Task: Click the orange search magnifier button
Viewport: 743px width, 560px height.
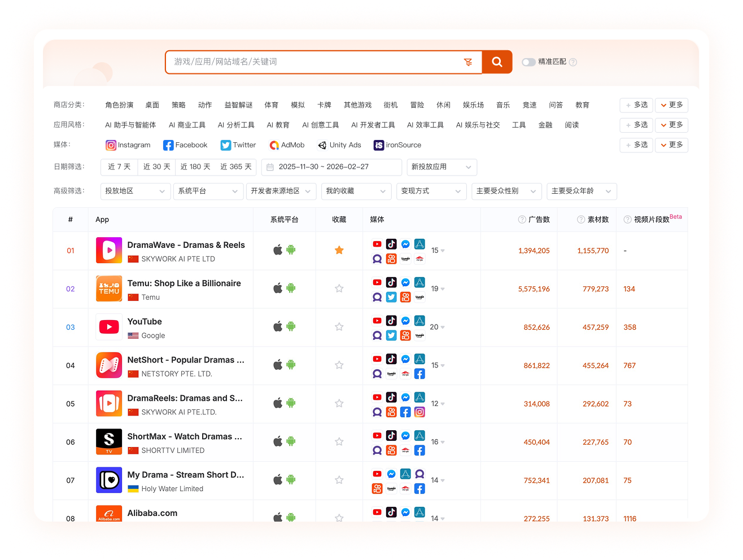Action: coord(497,62)
